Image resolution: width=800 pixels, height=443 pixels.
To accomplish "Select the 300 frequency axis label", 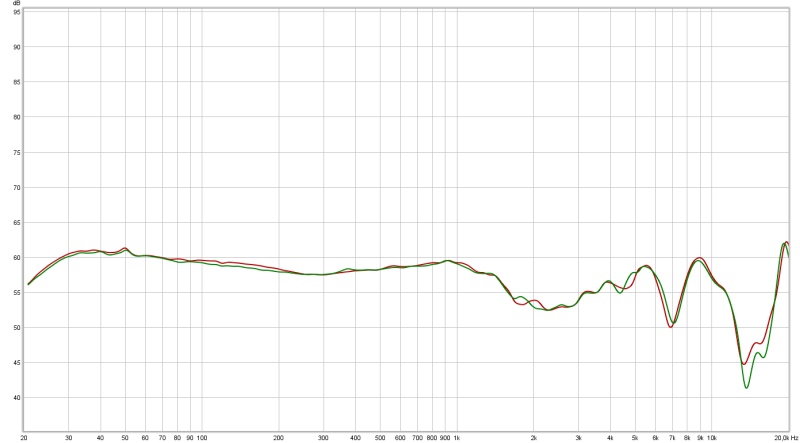I will point(323,438).
